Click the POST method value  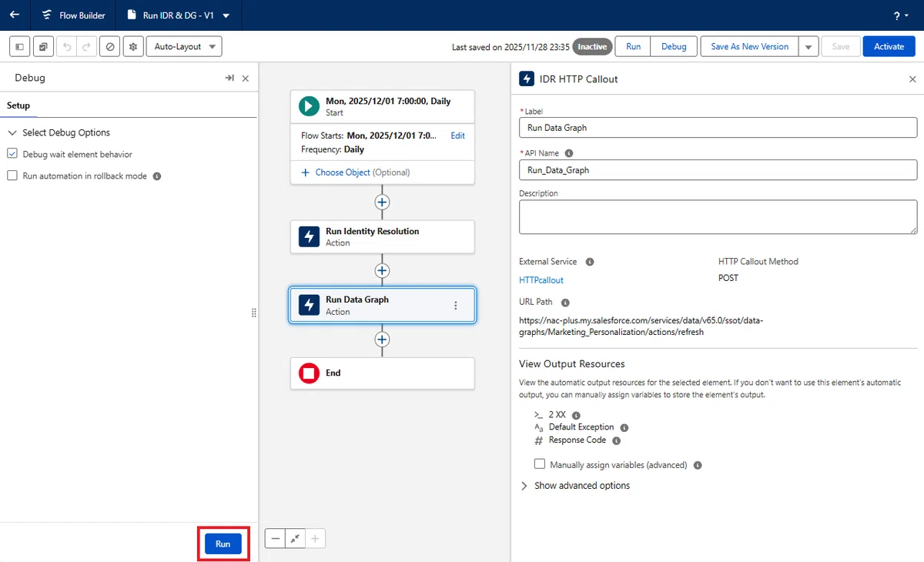pyautogui.click(x=728, y=278)
